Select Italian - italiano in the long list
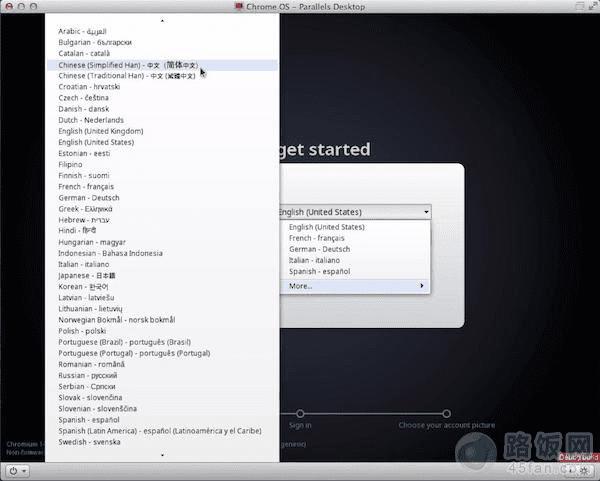The width and height of the screenshot is (600, 481). pos(162,264)
